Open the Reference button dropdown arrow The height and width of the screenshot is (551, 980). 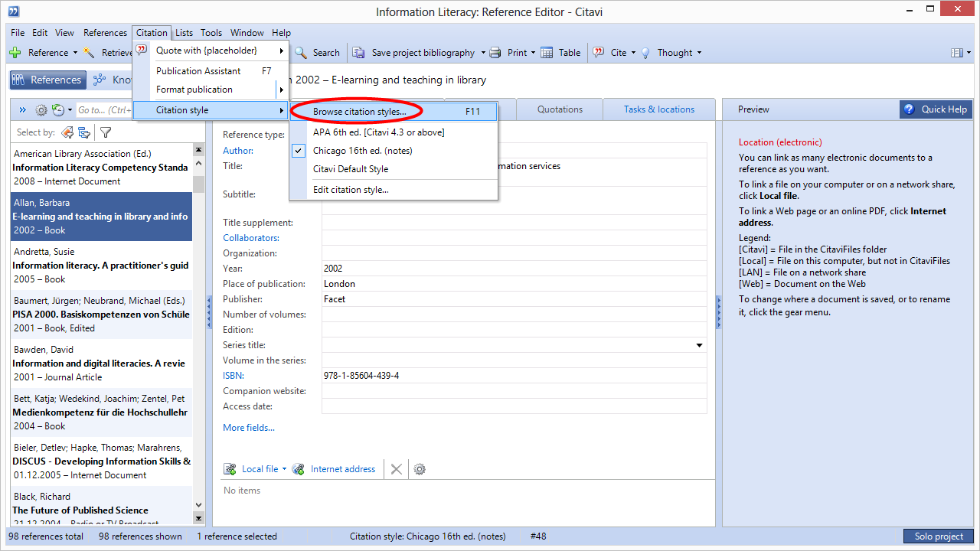coord(75,53)
